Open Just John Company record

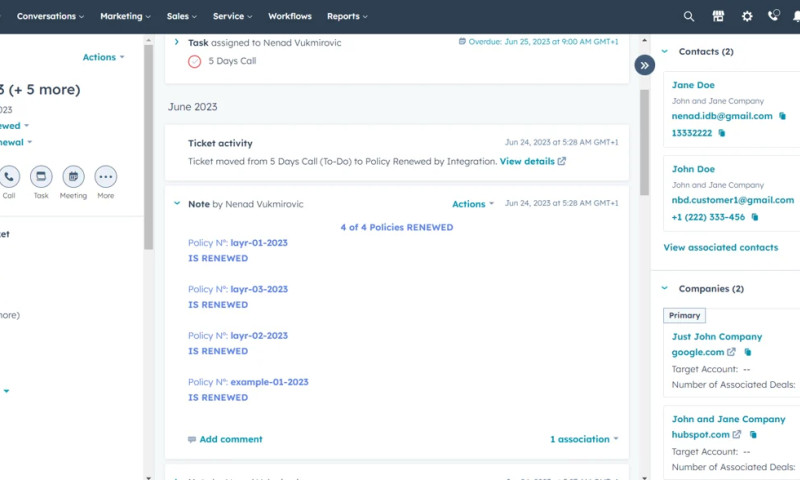[x=716, y=337]
